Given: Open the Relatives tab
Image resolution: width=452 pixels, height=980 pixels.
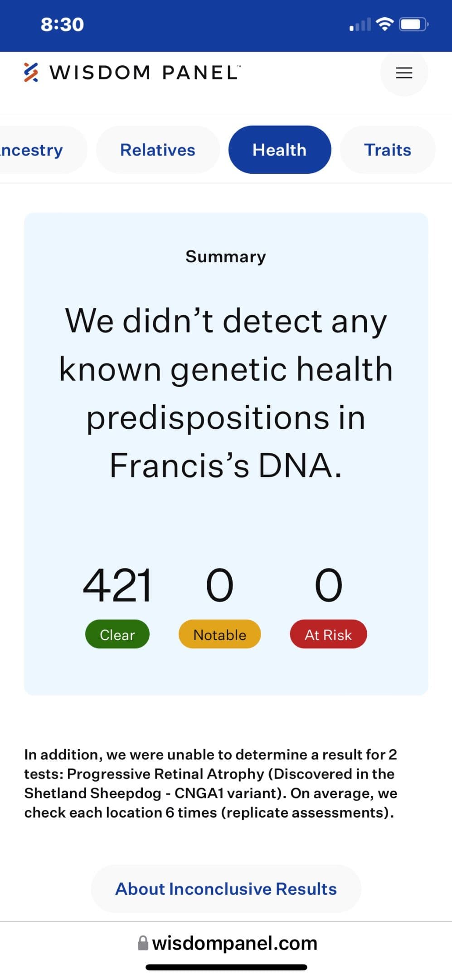Looking at the screenshot, I should 158,150.
